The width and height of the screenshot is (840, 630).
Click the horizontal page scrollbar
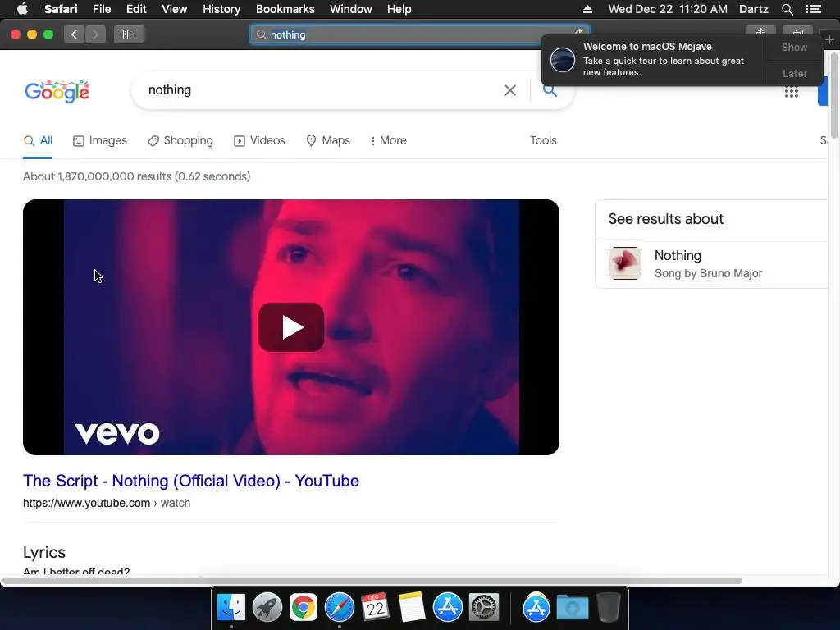tap(372, 581)
